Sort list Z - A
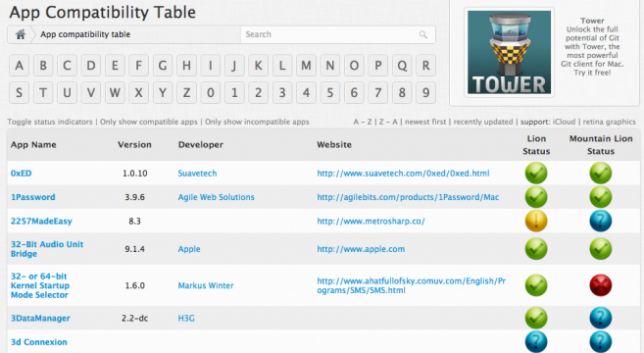Screen dimensions: 644x353 (388, 122)
